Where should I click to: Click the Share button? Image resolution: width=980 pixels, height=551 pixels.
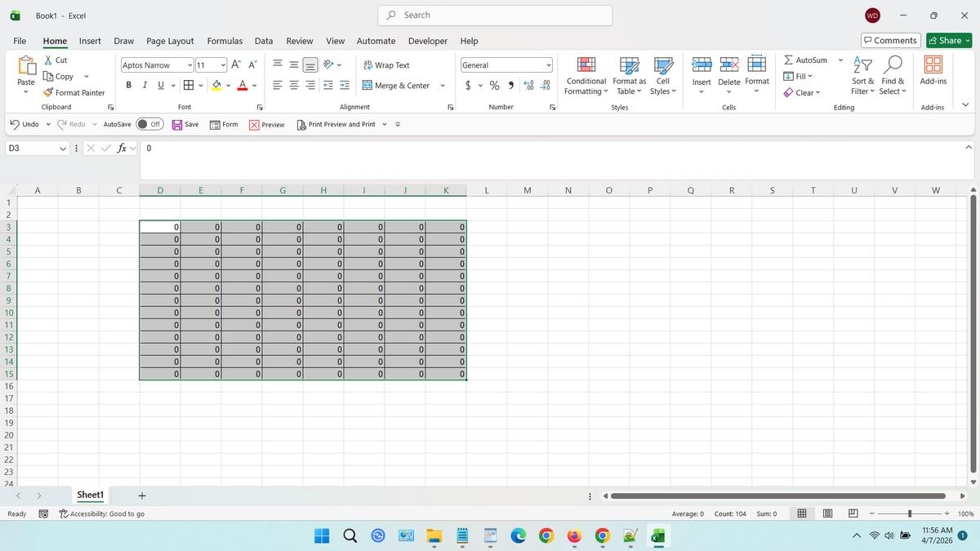click(949, 41)
